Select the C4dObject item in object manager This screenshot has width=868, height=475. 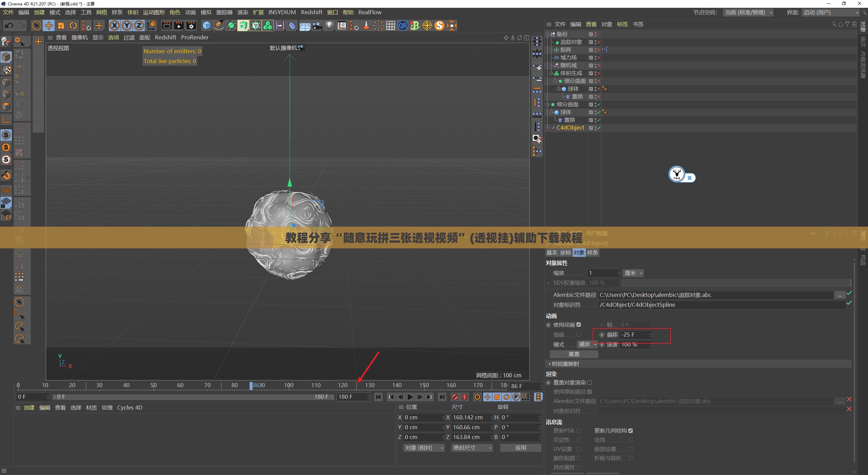click(x=570, y=128)
